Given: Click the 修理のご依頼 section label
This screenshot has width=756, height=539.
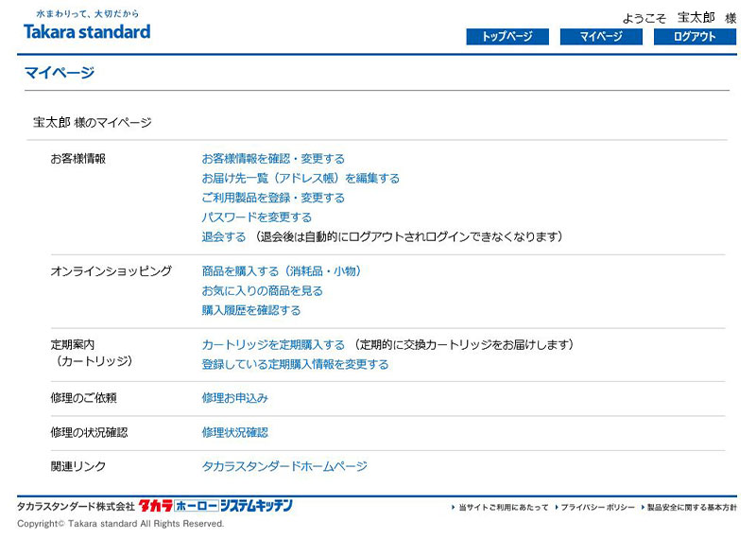Looking at the screenshot, I should [83, 398].
